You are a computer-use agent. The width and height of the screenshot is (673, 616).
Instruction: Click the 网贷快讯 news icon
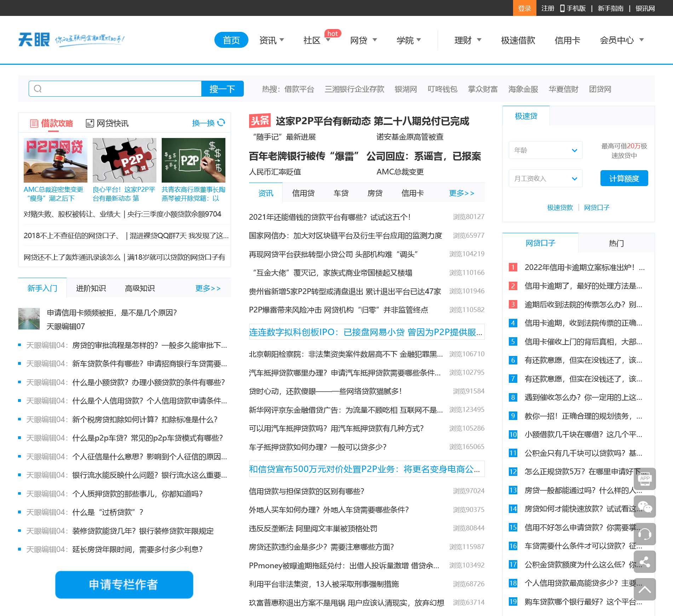[x=90, y=123]
